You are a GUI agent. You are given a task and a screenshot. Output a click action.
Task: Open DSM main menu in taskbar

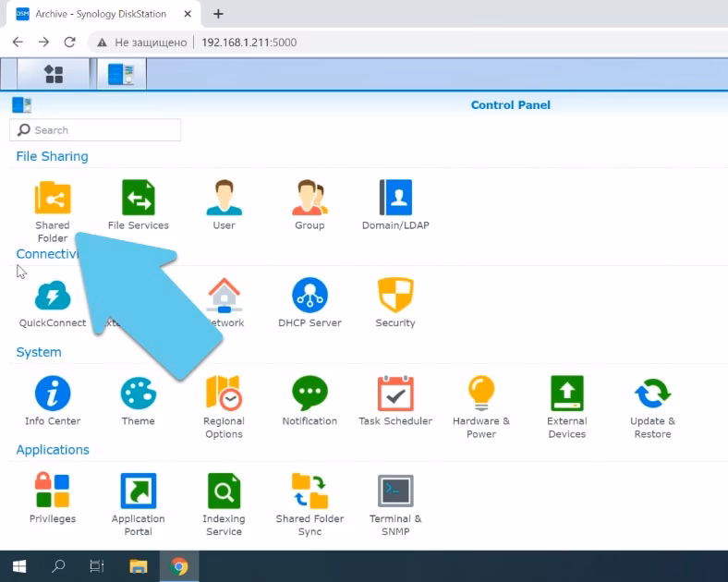pos(54,74)
